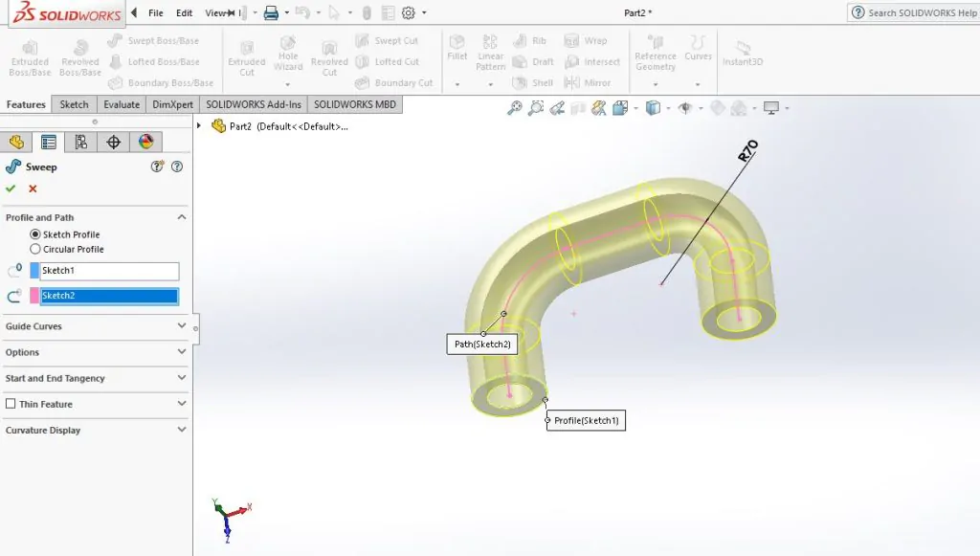
Task: Click the Extruded Boss/Base tool
Action: [30, 58]
